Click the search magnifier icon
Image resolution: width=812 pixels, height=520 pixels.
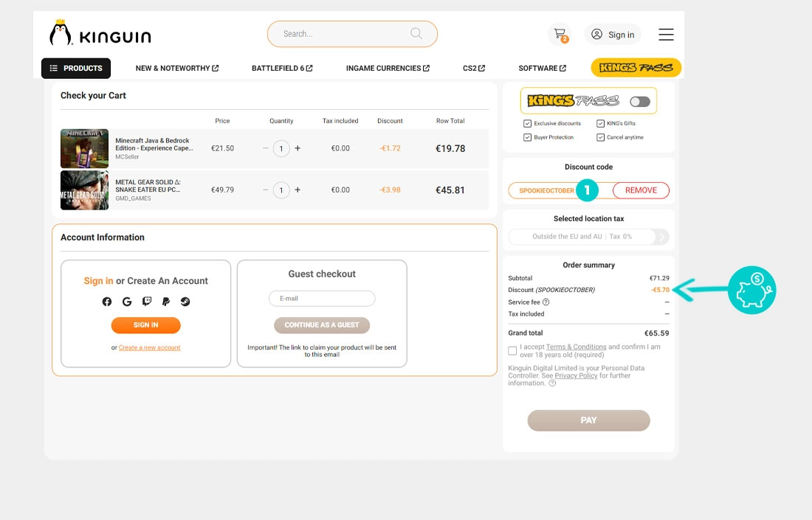pyautogui.click(x=416, y=34)
